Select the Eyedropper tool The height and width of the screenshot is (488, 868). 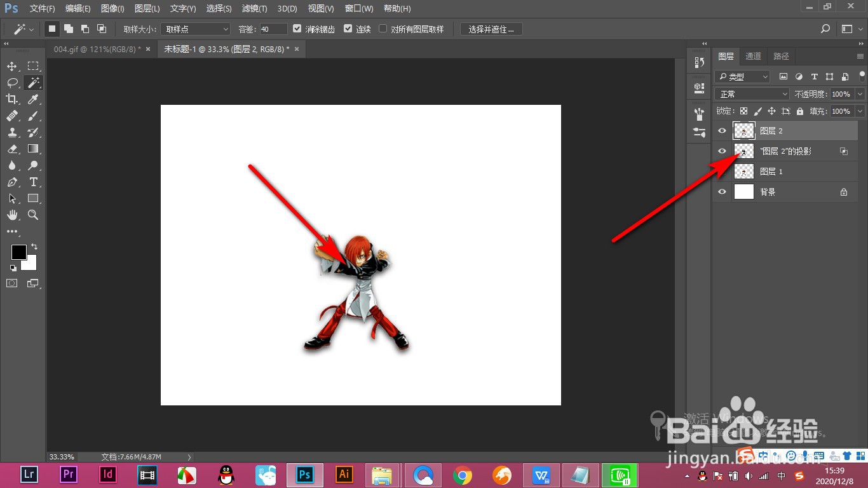tap(33, 99)
